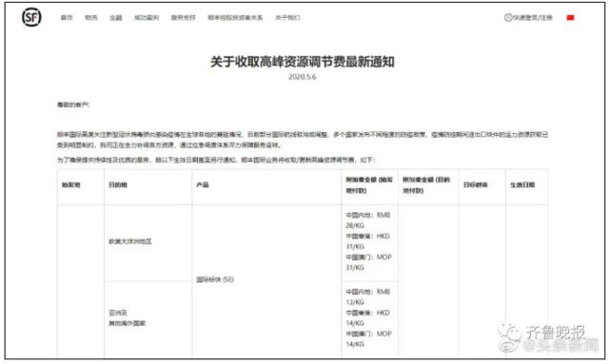The height and width of the screenshot is (364, 609).
Task: Click the 尊敬的客户 greeting line
Action: [x=73, y=105]
